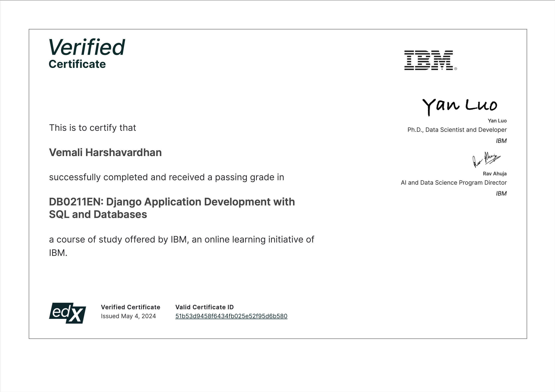Click the 'Valid Certificate ID' label
The image size is (555, 392).
pyautogui.click(x=205, y=307)
